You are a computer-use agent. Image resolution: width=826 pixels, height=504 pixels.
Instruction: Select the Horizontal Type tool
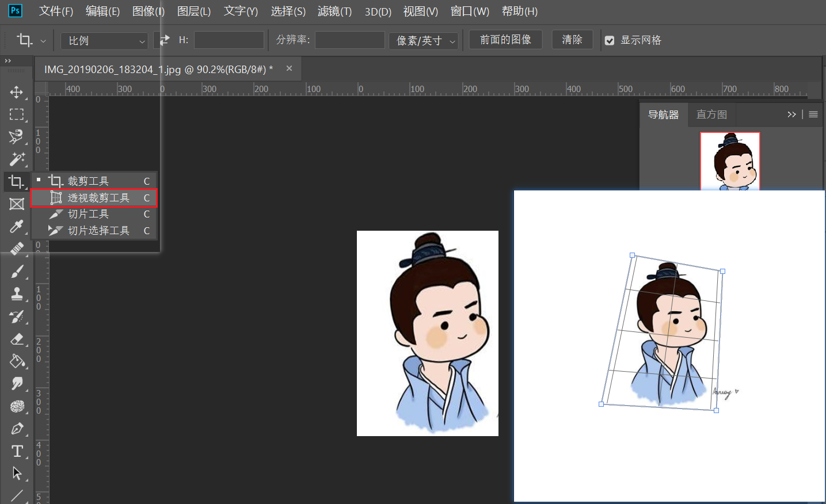[x=17, y=451]
